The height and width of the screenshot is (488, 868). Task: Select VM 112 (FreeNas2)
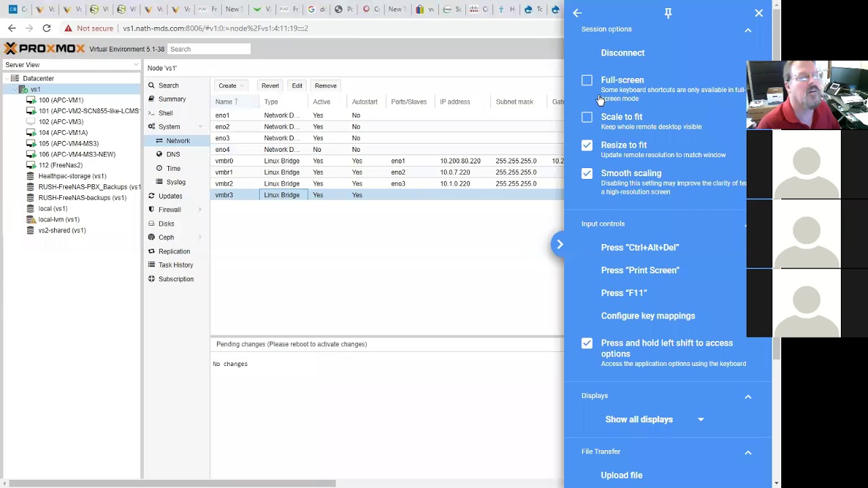tap(60, 165)
